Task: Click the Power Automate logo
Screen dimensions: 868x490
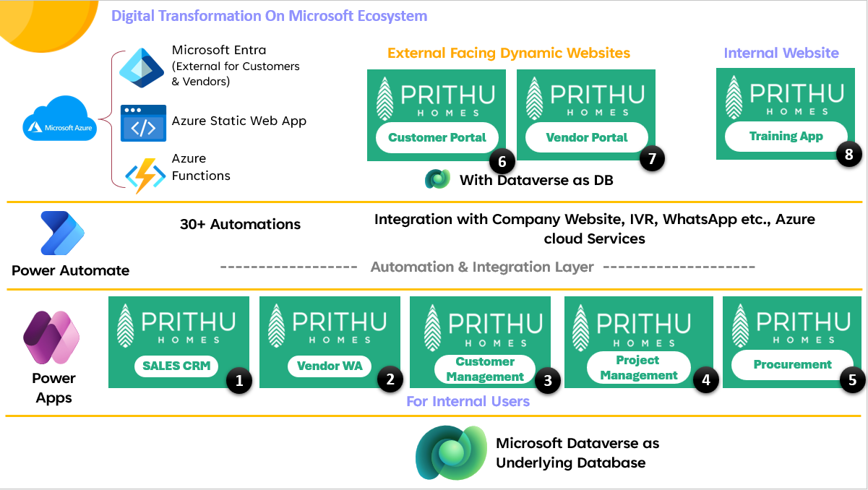Action: click(63, 234)
